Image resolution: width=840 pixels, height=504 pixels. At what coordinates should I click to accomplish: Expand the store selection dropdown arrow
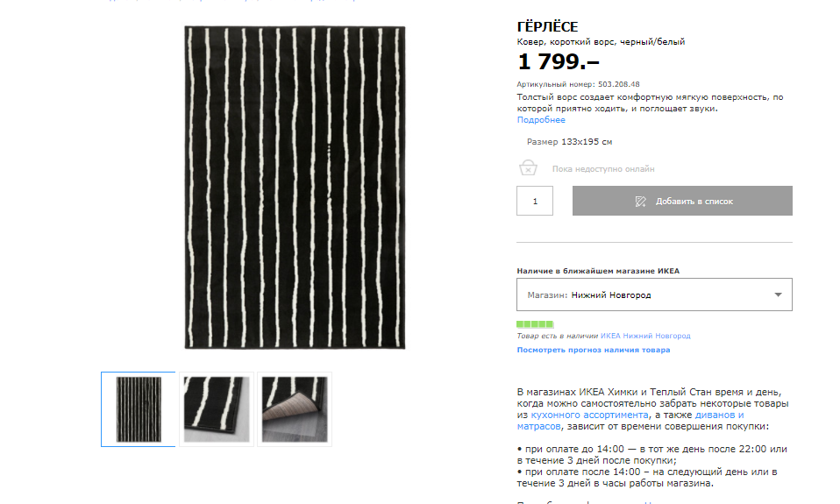[778, 295]
